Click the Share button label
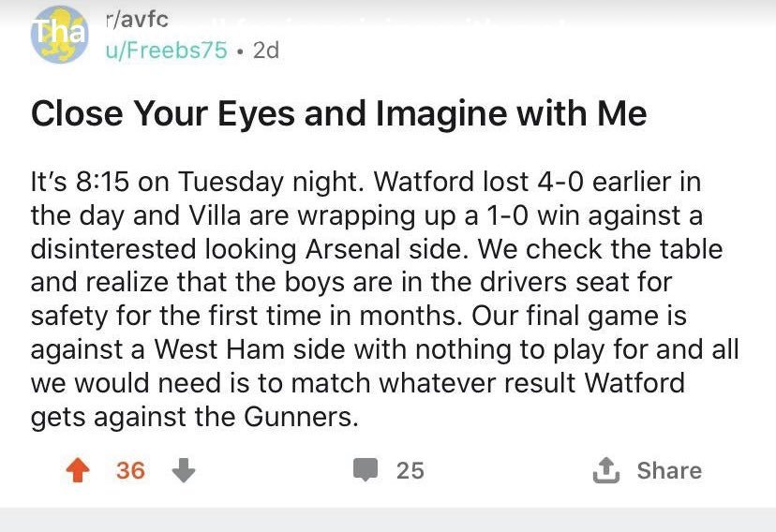Image resolution: width=776 pixels, height=532 pixels. (669, 470)
